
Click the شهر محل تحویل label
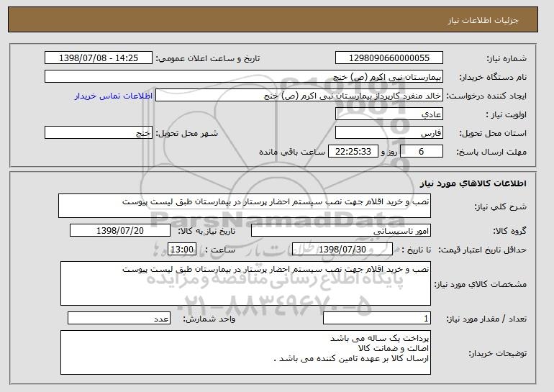187,133
